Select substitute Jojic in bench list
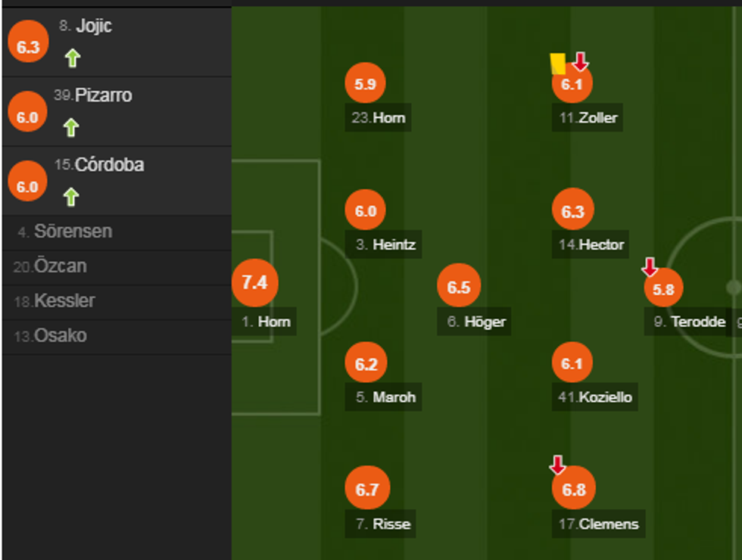The image size is (742, 560). pyautogui.click(x=93, y=26)
